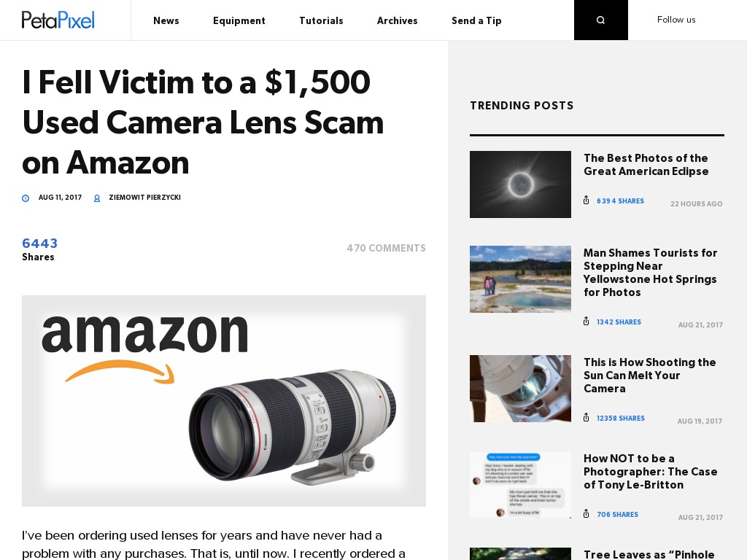Open the News menu item
This screenshot has width=747, height=560.
pos(166,20)
